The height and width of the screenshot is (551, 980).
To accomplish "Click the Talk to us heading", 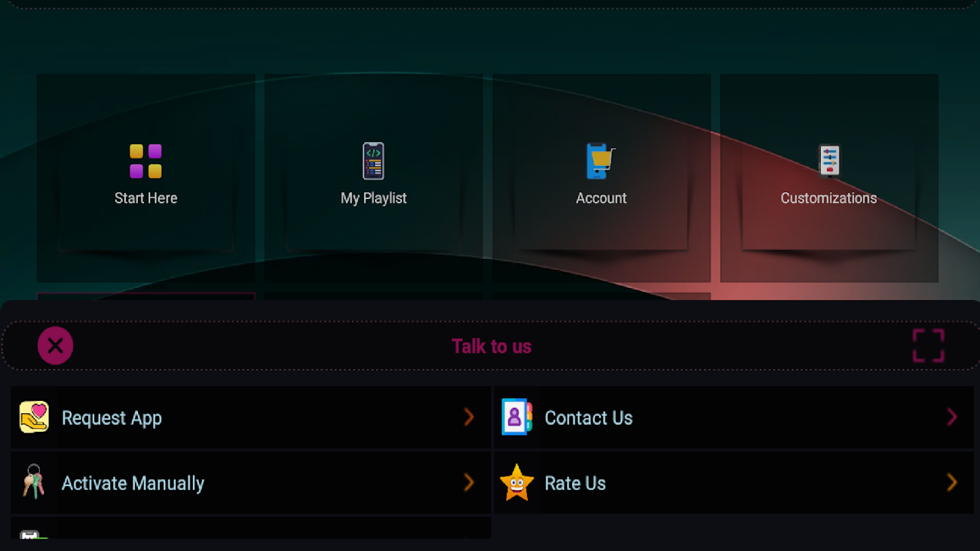I will click(x=491, y=346).
